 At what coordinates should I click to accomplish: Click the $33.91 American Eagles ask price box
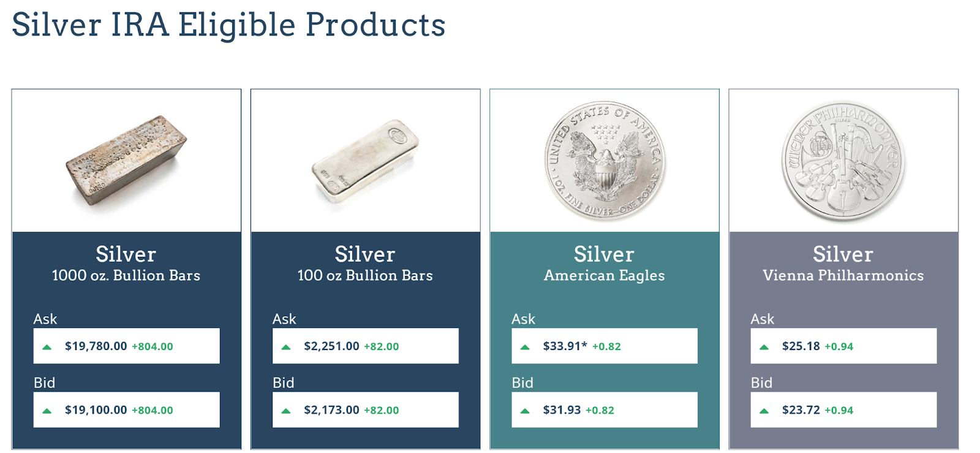(x=605, y=346)
